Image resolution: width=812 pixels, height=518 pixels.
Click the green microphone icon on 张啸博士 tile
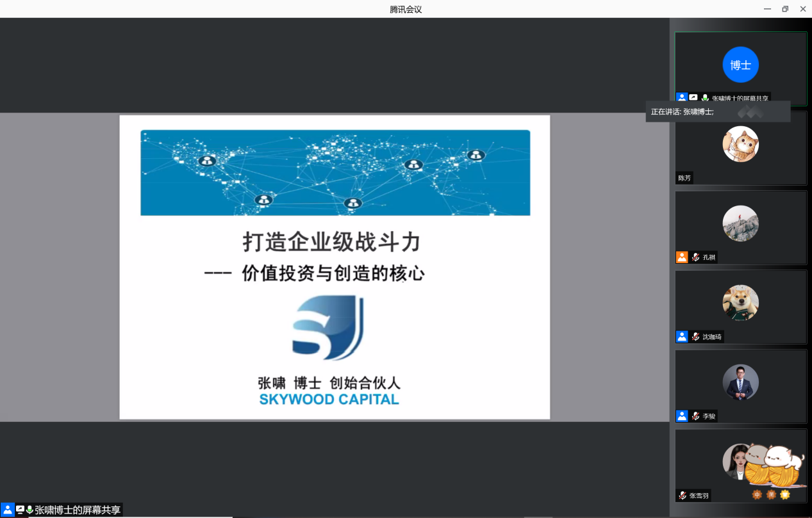coord(705,98)
